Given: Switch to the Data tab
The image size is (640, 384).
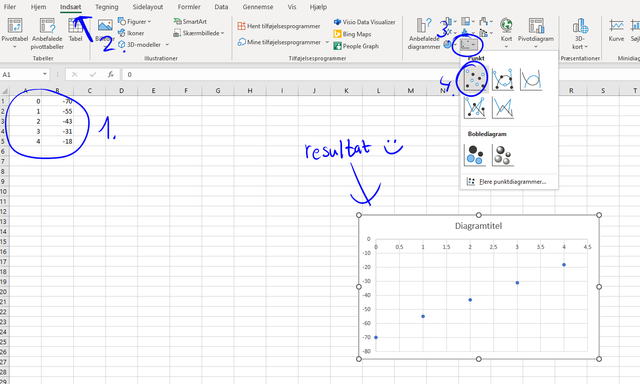Looking at the screenshot, I should (x=221, y=7).
